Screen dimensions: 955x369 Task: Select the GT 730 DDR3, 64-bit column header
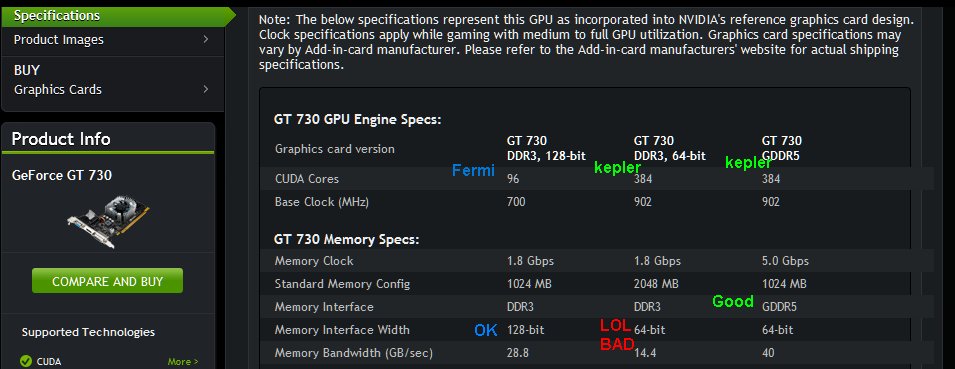tap(669, 149)
